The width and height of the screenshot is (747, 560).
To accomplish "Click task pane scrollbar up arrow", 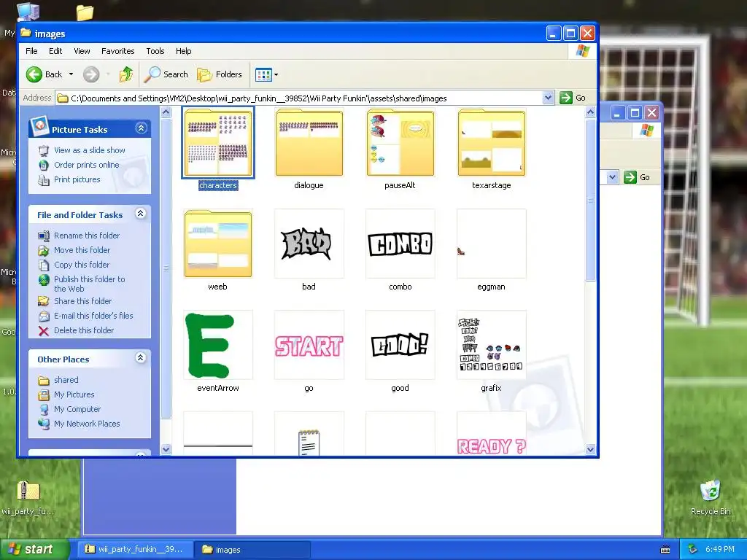I will coord(166,112).
